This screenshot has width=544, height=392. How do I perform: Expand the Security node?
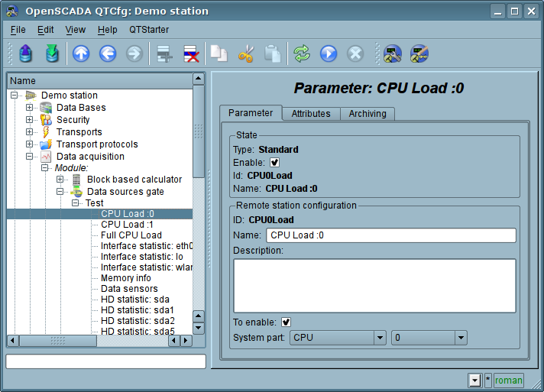30,120
